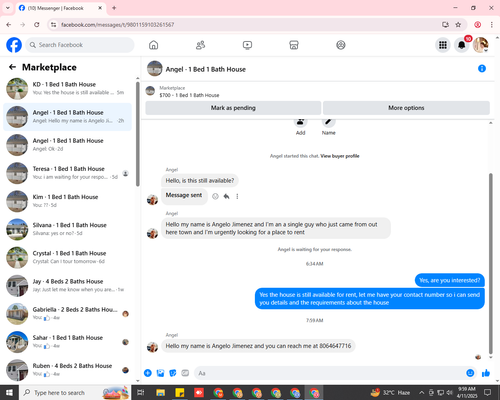Bookmark this page with star icon
Screen dimensions: 500x400
click(x=458, y=25)
